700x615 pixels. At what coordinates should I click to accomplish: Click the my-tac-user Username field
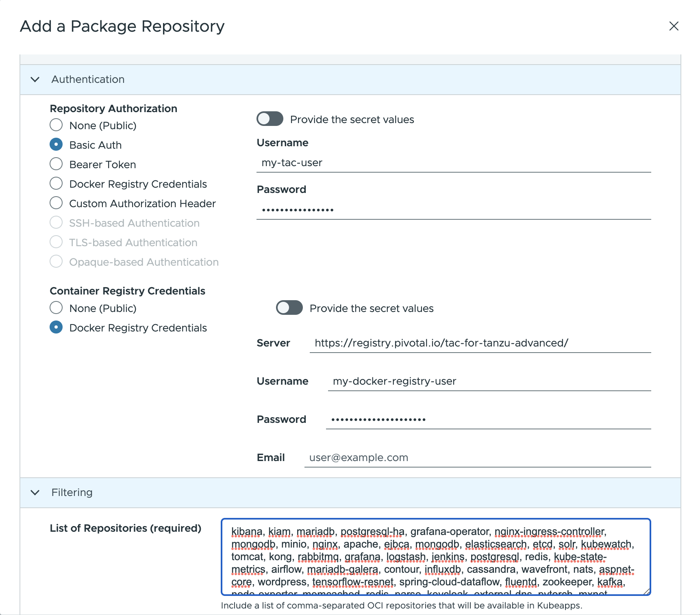[x=447, y=162]
